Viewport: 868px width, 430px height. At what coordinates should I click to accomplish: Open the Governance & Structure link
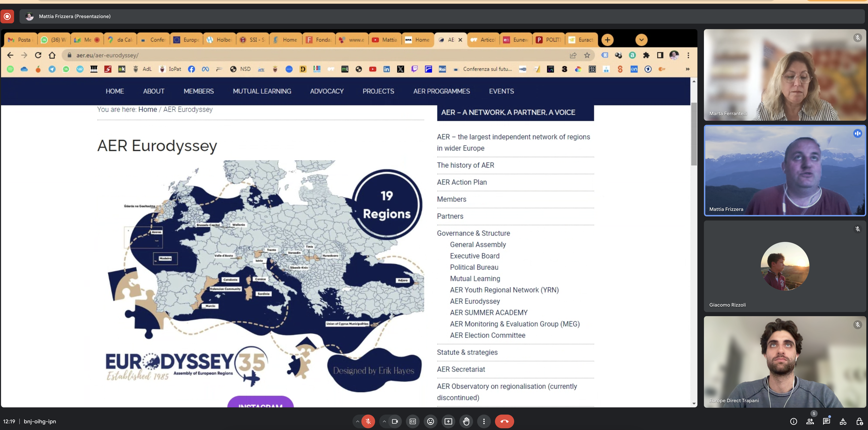coord(473,233)
